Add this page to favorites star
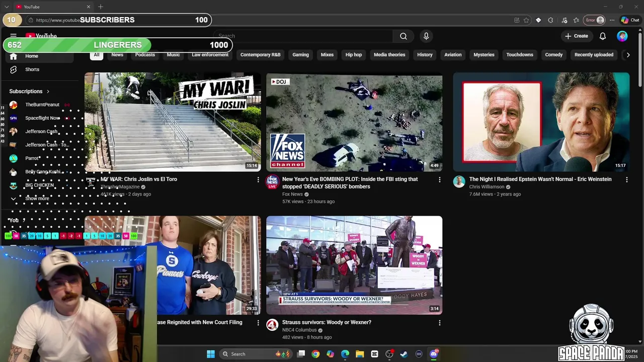The image size is (644, 362). coord(526,20)
